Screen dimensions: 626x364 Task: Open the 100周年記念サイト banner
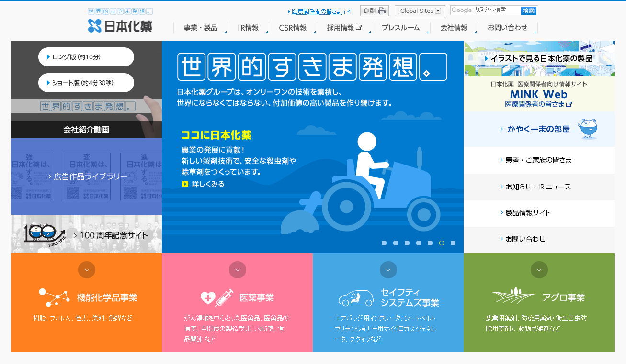86,234
